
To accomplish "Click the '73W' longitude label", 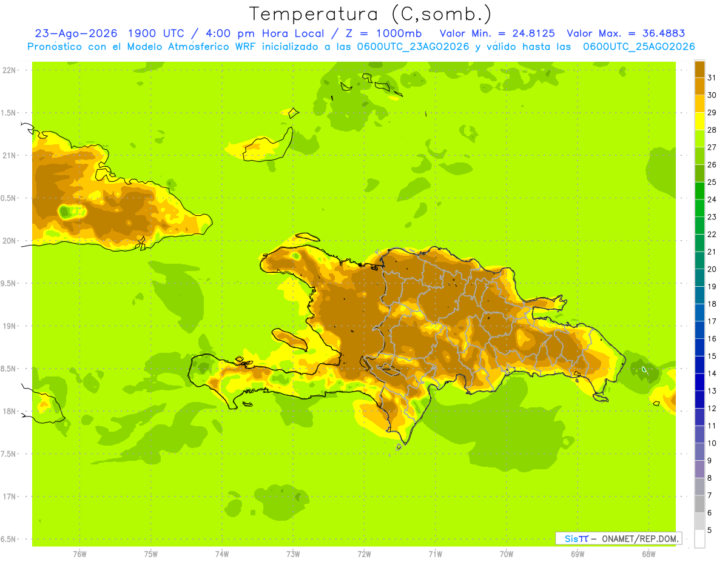I will coord(293,554).
